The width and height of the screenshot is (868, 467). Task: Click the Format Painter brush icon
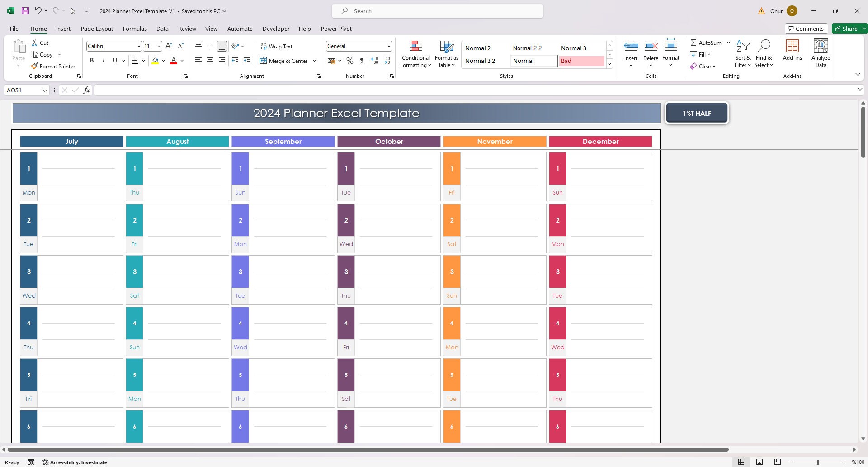pyautogui.click(x=34, y=66)
